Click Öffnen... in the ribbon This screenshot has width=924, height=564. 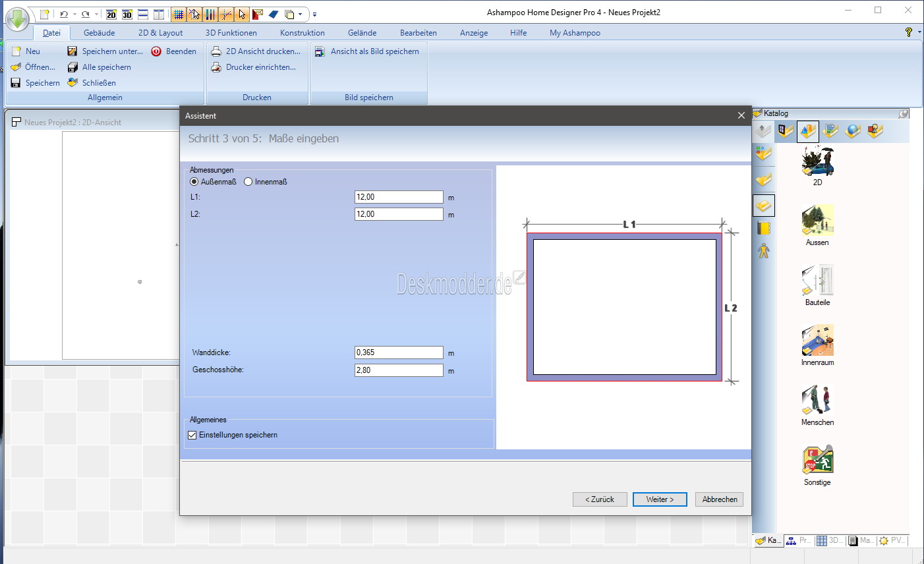33,67
